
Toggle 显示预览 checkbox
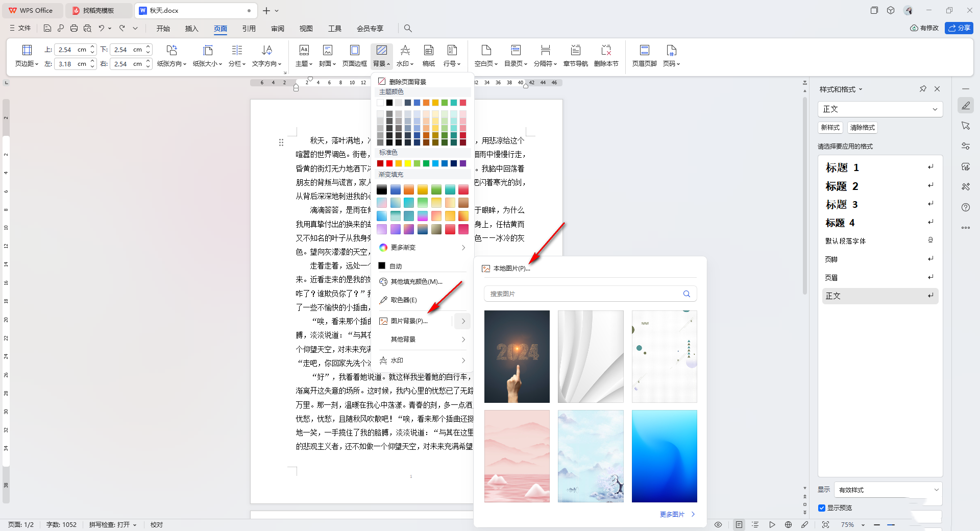pyautogui.click(x=822, y=508)
